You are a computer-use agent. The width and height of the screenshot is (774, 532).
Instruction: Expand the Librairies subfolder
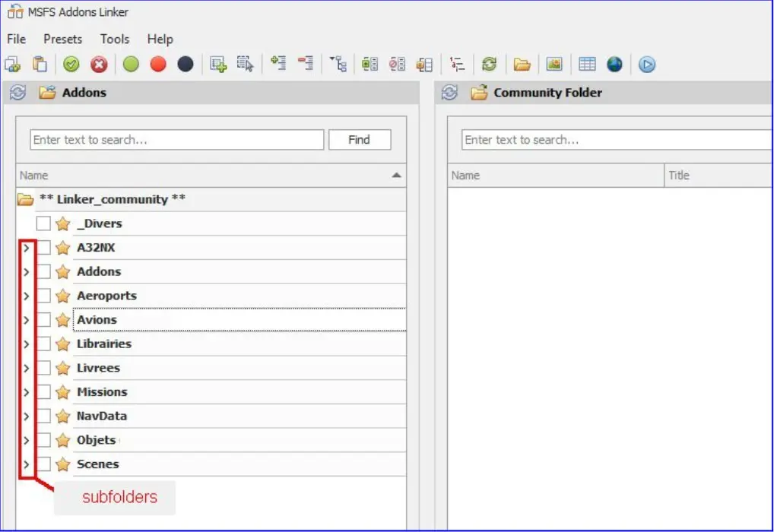coord(27,344)
